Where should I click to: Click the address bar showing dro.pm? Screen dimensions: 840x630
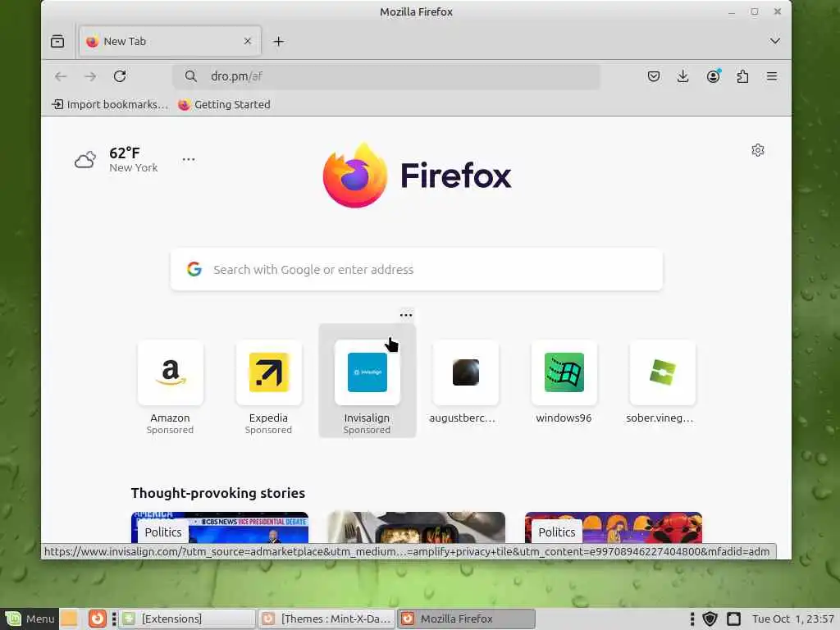click(386, 76)
